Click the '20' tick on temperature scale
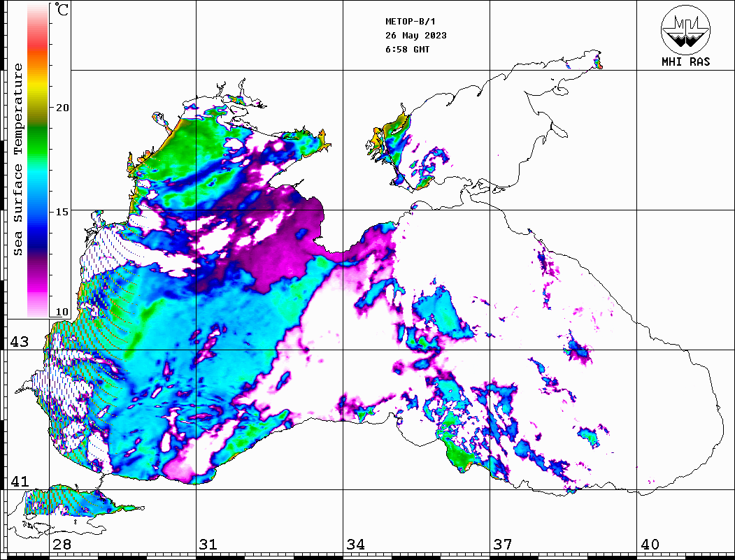The width and height of the screenshot is (735, 560). (x=62, y=108)
